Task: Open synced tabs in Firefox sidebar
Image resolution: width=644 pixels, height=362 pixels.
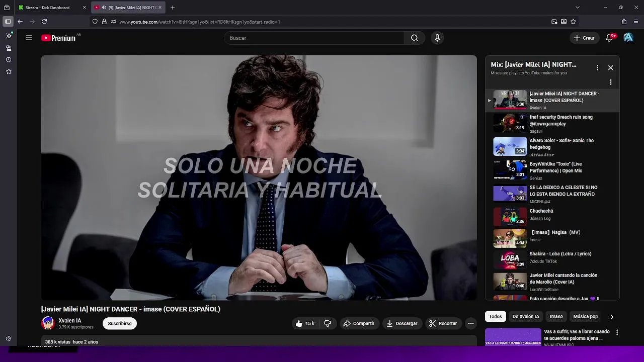Action: pos(9,48)
